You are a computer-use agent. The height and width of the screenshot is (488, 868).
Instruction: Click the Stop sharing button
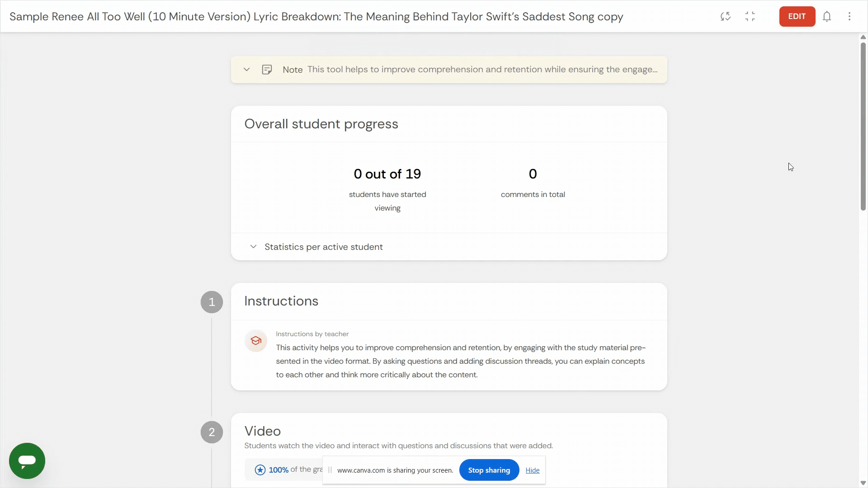[489, 470]
